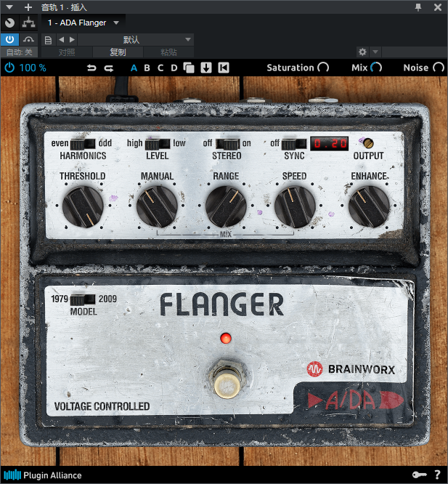The width and height of the screenshot is (448, 484).
Task: Toggle the SYNC off switch
Action: click(x=294, y=144)
